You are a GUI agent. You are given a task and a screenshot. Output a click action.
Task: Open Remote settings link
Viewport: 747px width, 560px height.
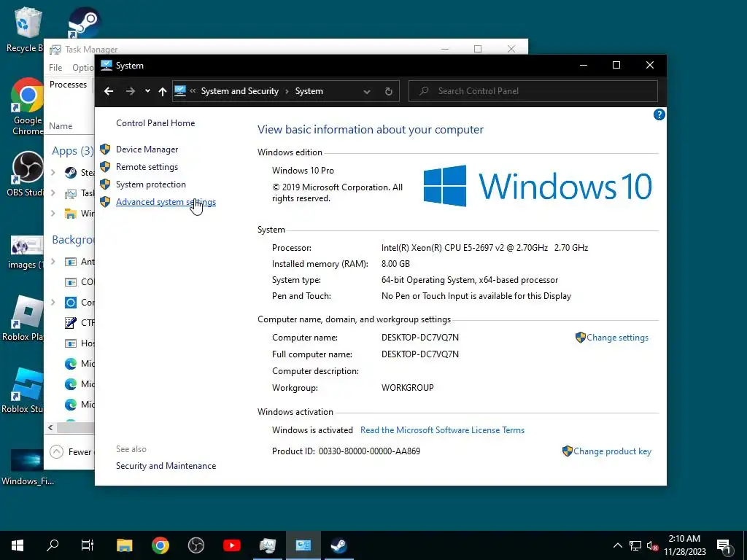147,167
